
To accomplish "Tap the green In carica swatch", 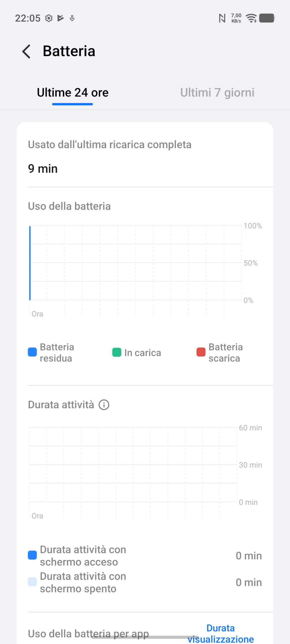I will (x=117, y=352).
